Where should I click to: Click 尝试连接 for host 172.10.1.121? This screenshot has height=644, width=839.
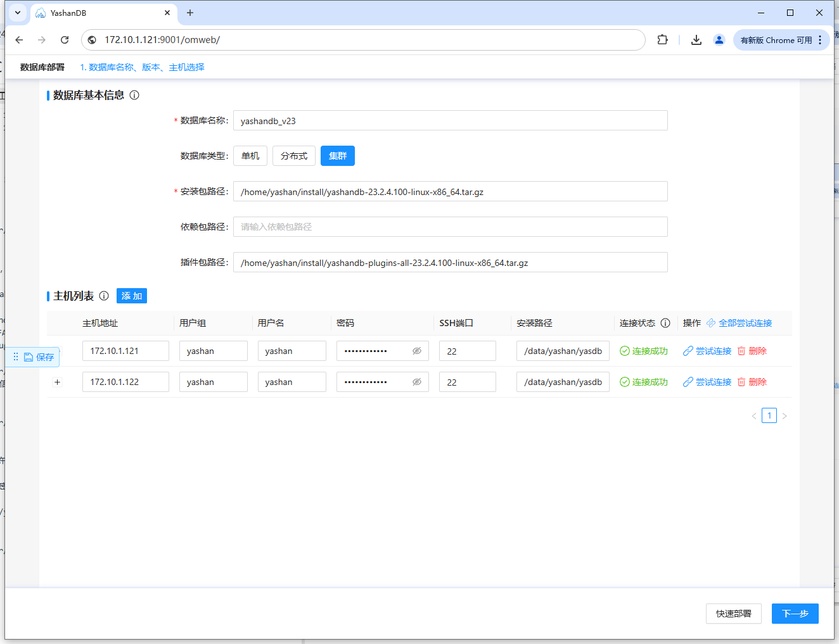(707, 351)
